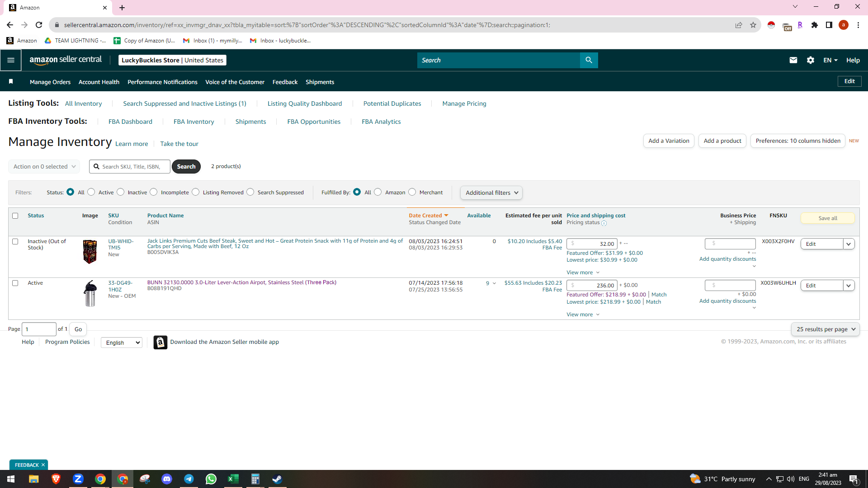Click the Jack Links price field showing 32.00

(592, 244)
